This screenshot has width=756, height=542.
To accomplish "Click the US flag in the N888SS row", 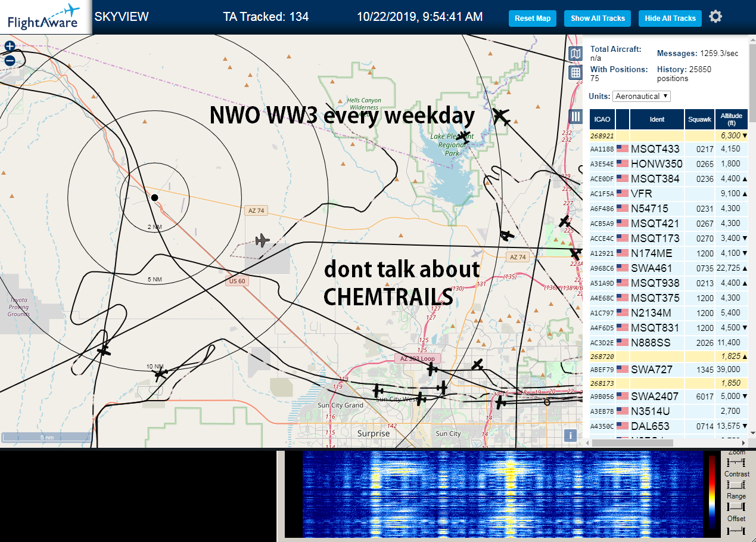I will pyautogui.click(x=623, y=343).
